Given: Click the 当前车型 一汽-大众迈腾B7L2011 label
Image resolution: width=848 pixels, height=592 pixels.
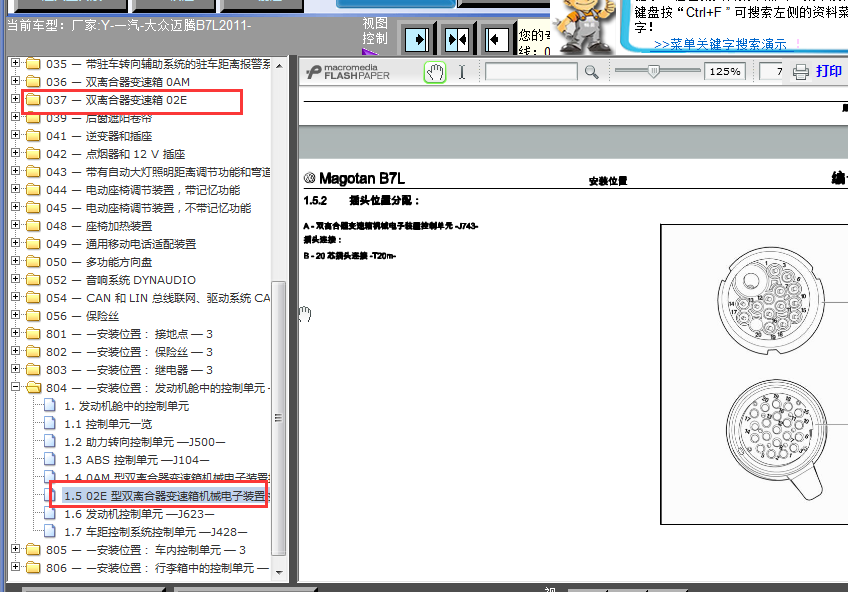Looking at the screenshot, I should click(129, 25).
